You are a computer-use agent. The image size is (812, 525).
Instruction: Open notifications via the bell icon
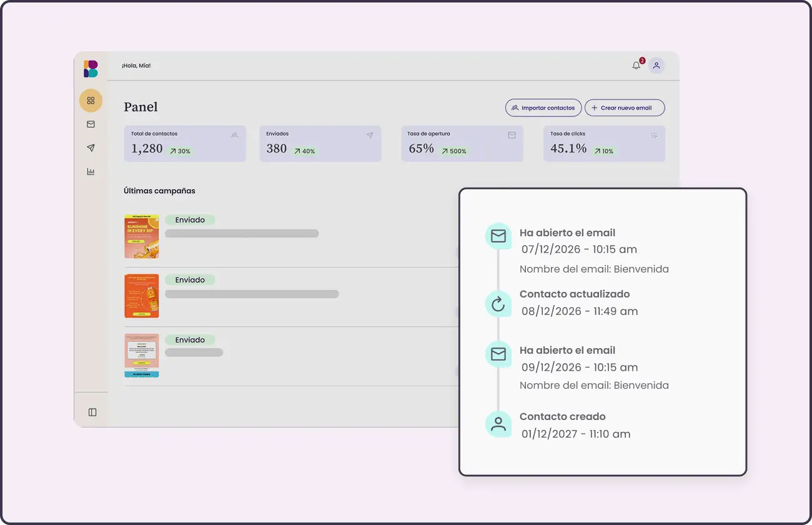pos(636,65)
